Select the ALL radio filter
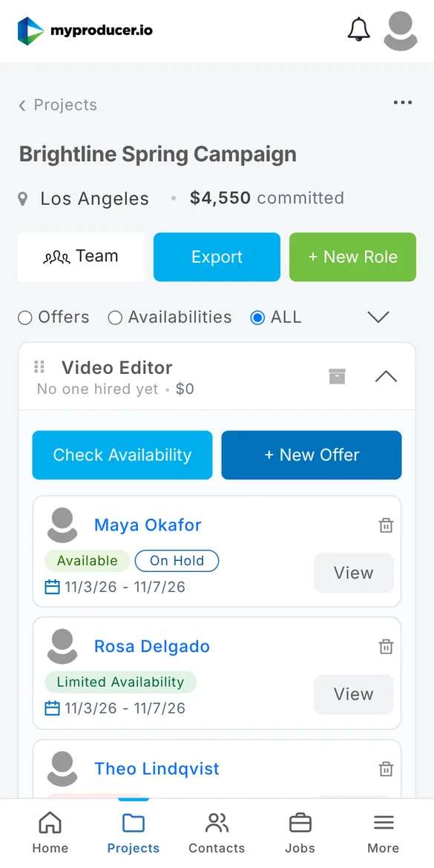This screenshot has width=434, height=868. click(257, 318)
